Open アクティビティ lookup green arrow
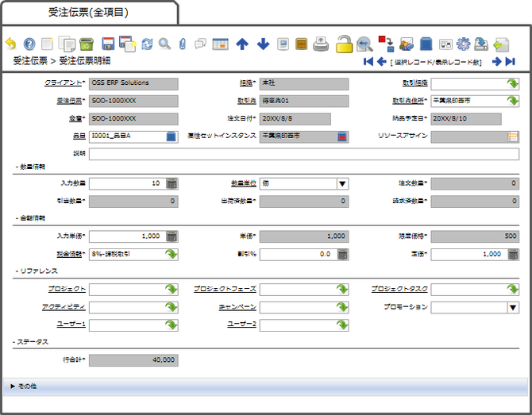Screen dimensions: 532x415 (x=172, y=307)
